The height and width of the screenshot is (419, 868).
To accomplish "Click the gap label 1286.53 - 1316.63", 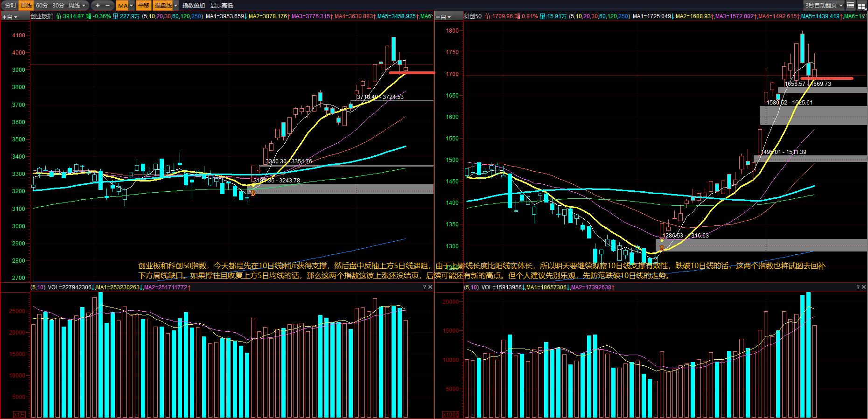I will click(x=686, y=236).
